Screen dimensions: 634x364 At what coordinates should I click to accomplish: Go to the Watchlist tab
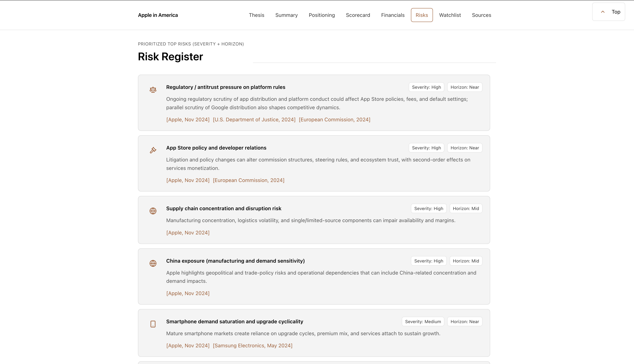[450, 15]
